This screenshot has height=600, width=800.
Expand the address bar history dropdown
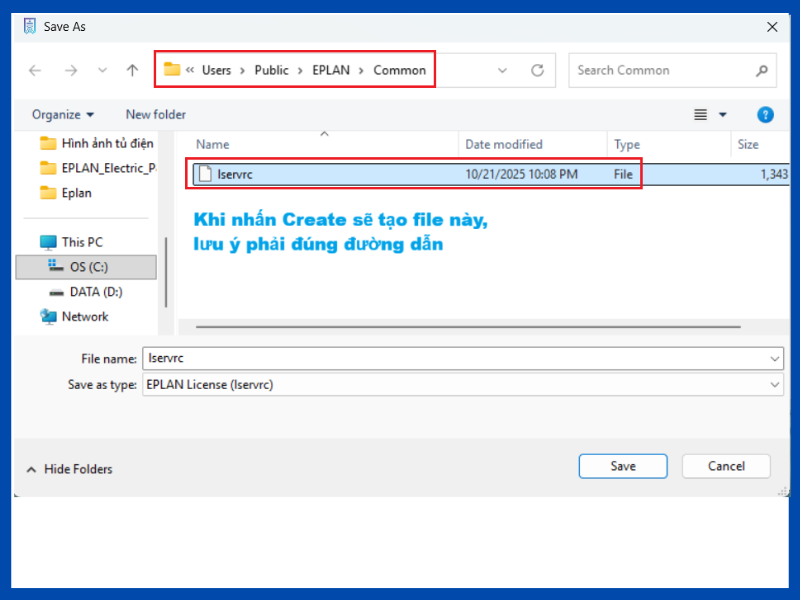coord(503,70)
